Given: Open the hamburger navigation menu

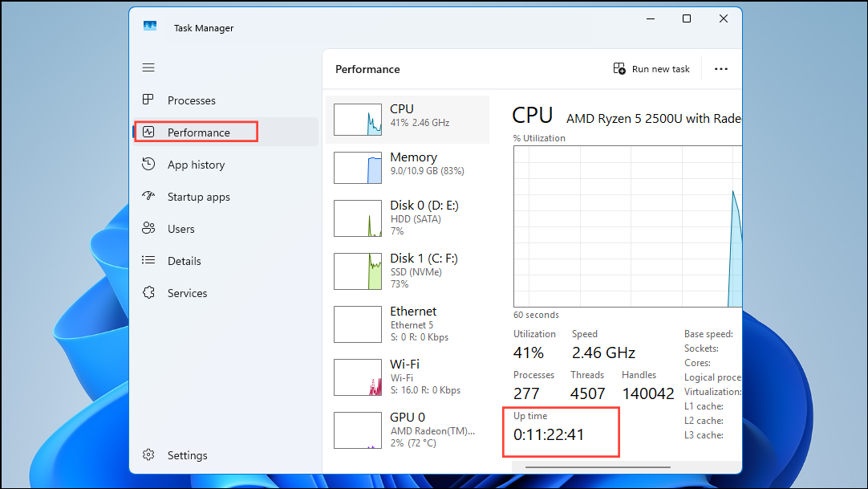Looking at the screenshot, I should click(148, 67).
